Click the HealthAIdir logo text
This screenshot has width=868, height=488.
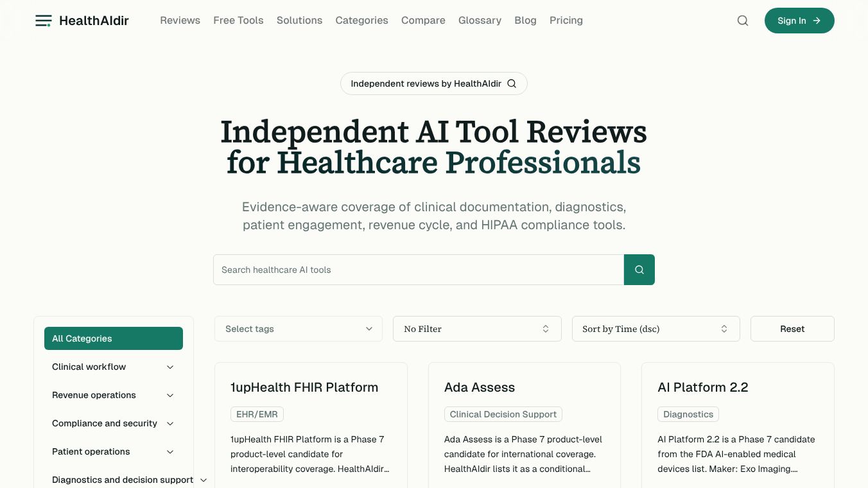pyautogui.click(x=94, y=21)
